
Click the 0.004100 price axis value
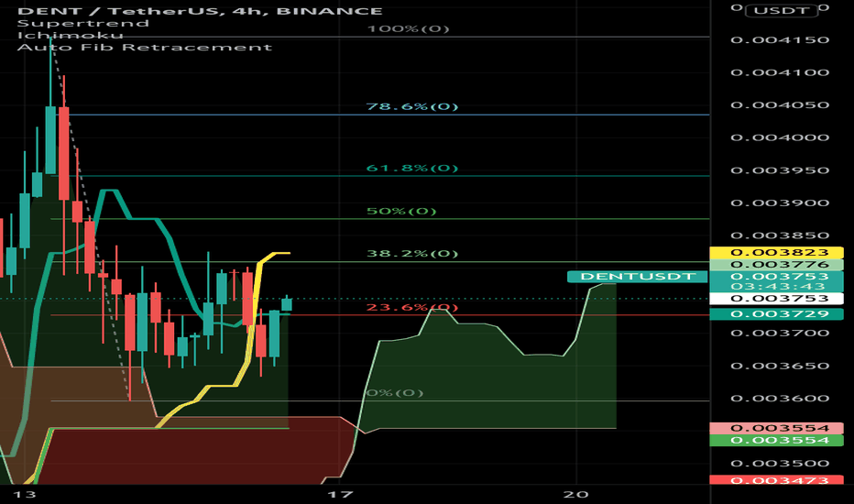coord(780,72)
